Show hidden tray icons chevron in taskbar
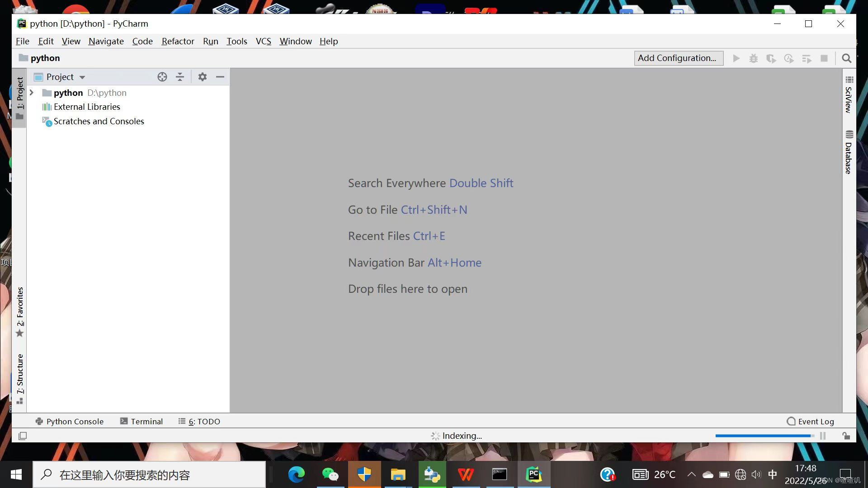868x488 pixels. pos(691,474)
